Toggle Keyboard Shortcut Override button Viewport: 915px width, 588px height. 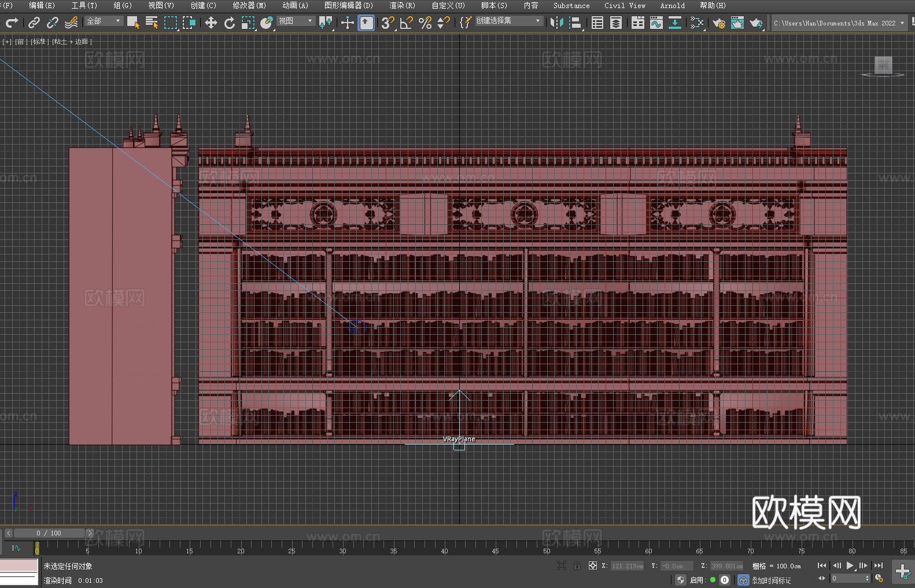(366, 23)
